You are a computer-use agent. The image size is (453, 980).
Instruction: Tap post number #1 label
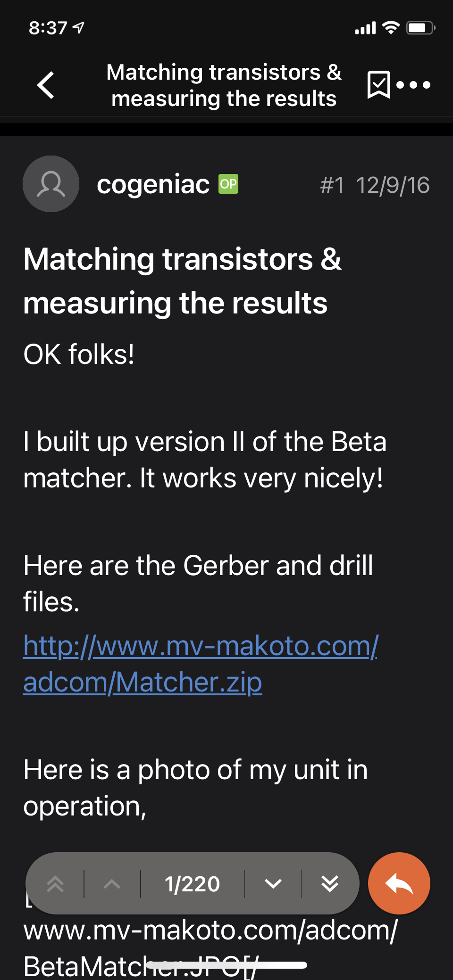(332, 185)
